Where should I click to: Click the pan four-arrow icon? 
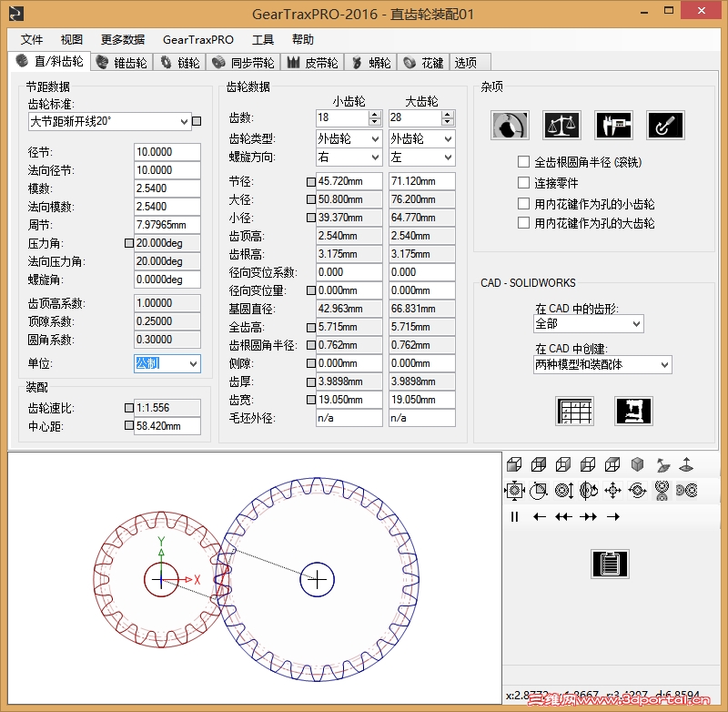click(x=612, y=490)
